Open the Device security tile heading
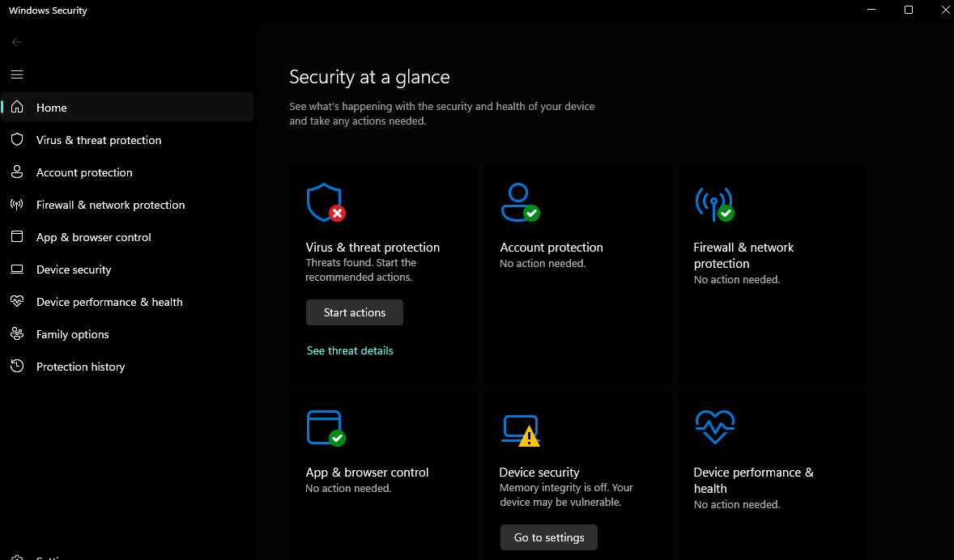The image size is (954, 560). (539, 472)
